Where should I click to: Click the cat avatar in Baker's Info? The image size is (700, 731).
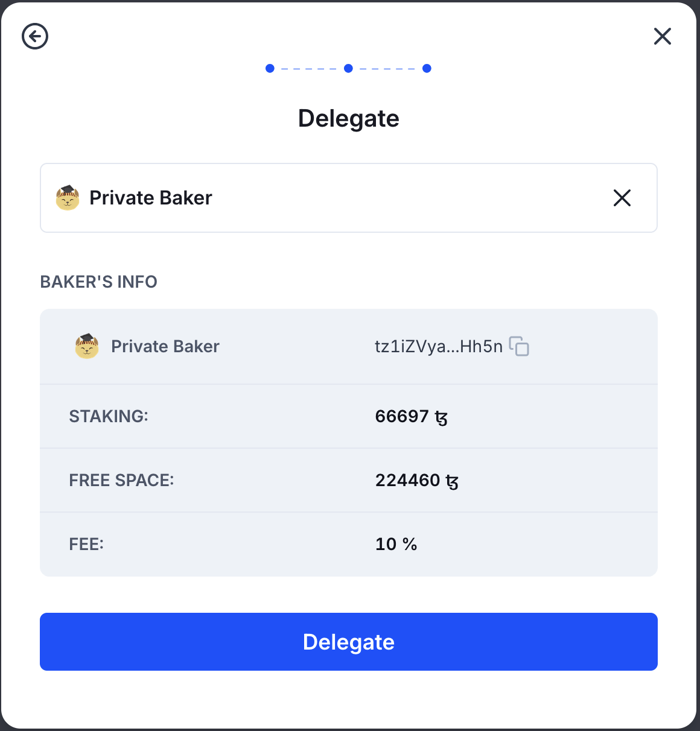click(x=87, y=346)
